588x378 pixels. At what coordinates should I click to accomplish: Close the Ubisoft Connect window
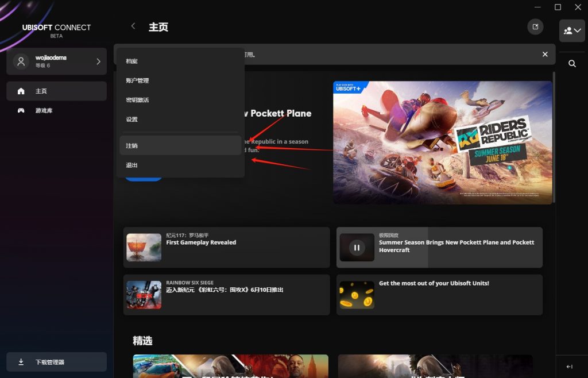578,7
